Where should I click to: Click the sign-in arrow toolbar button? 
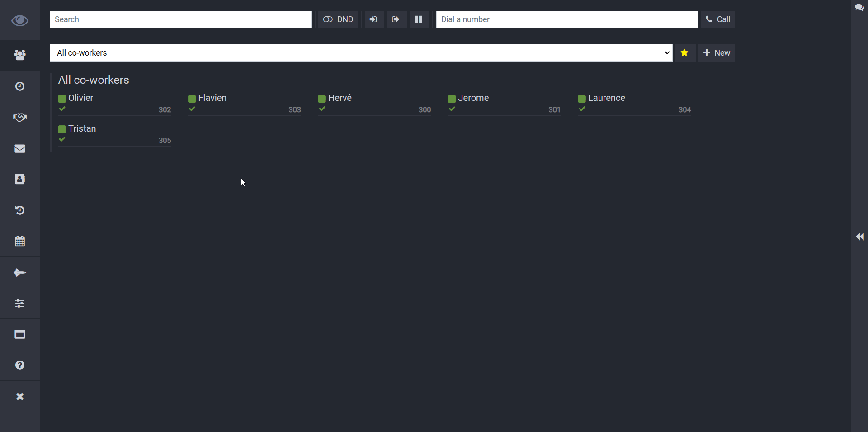click(374, 19)
